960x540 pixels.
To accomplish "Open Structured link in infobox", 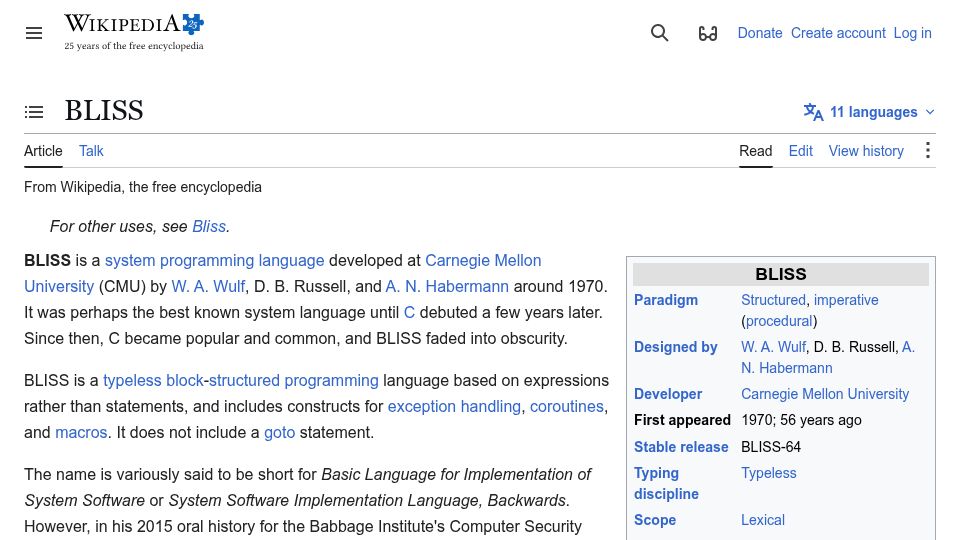I will 773,300.
